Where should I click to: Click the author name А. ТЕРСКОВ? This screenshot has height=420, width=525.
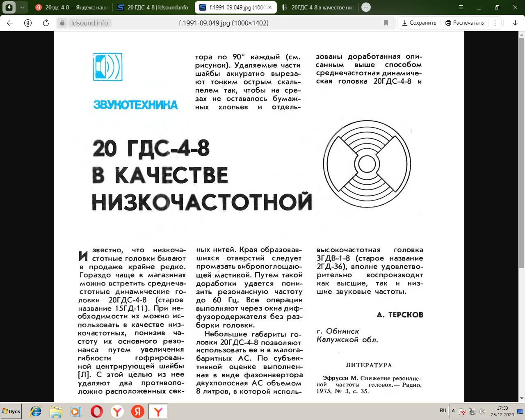tap(400, 315)
